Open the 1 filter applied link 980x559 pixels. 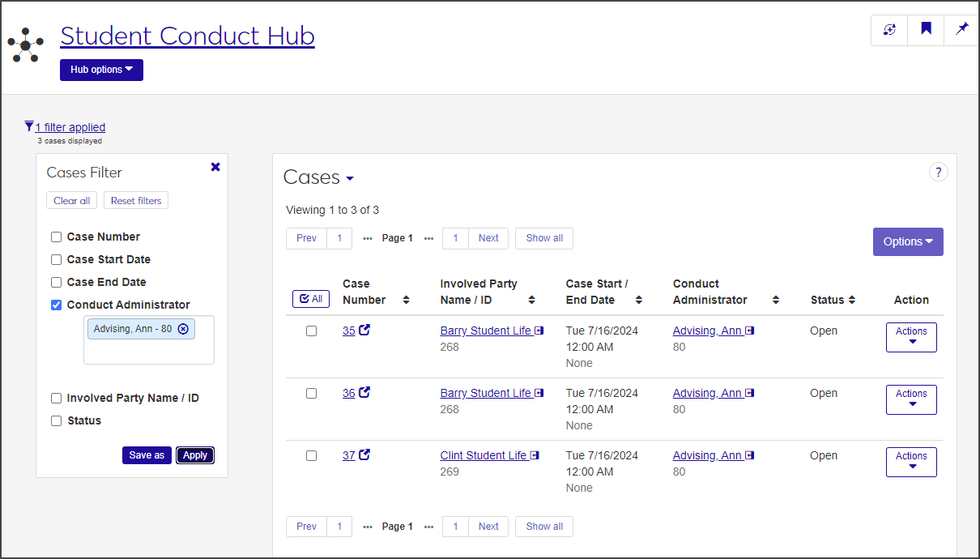(x=70, y=127)
